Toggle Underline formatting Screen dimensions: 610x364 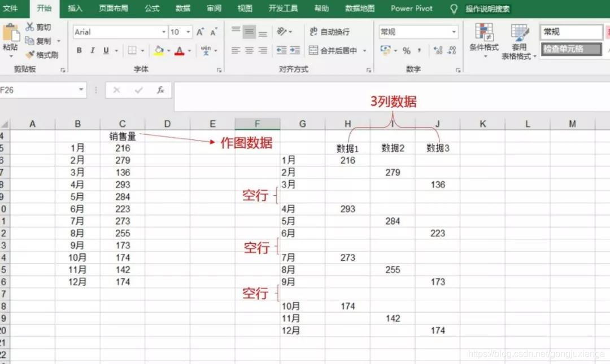point(106,51)
